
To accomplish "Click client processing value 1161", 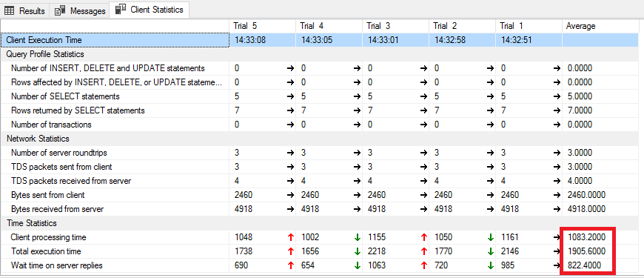I will pos(510,237).
